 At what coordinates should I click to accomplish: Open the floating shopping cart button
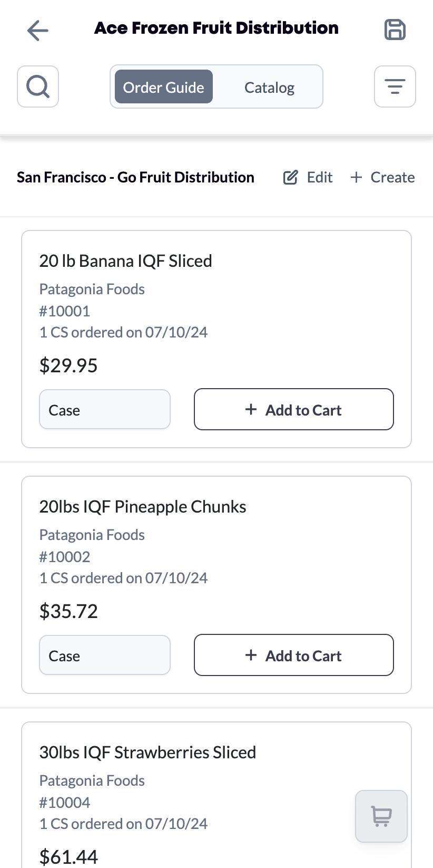(x=381, y=816)
